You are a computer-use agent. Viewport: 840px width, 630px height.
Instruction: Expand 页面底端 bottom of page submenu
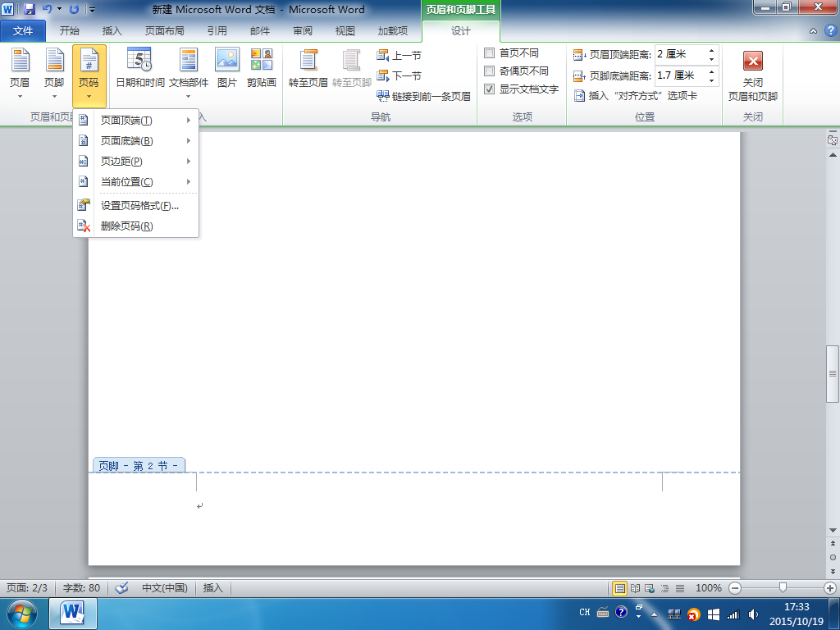pos(135,141)
